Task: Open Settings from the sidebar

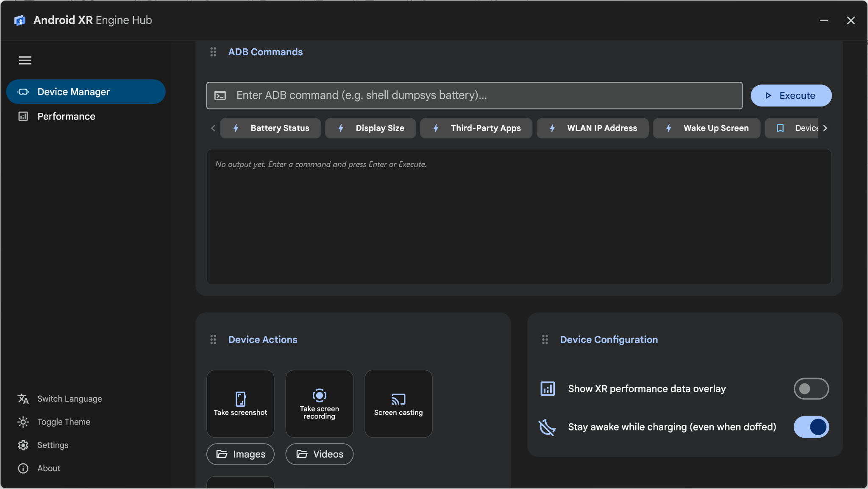Action: [x=53, y=445]
